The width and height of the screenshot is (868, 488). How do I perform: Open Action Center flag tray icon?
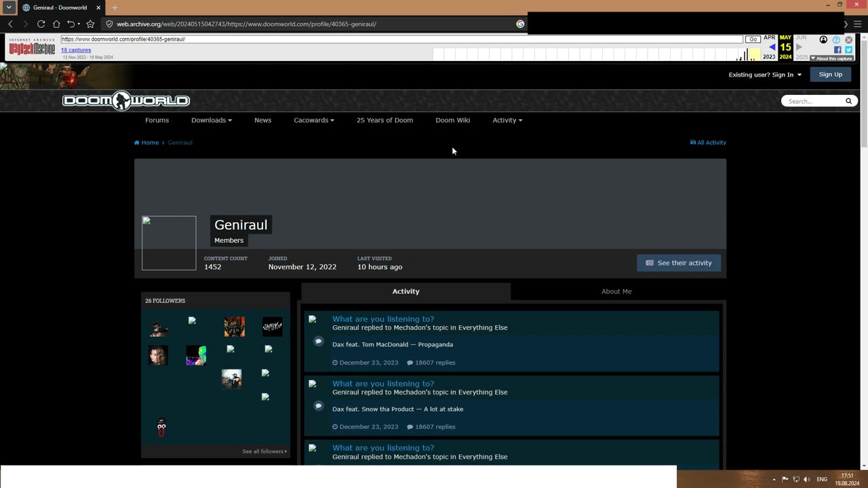785,479
